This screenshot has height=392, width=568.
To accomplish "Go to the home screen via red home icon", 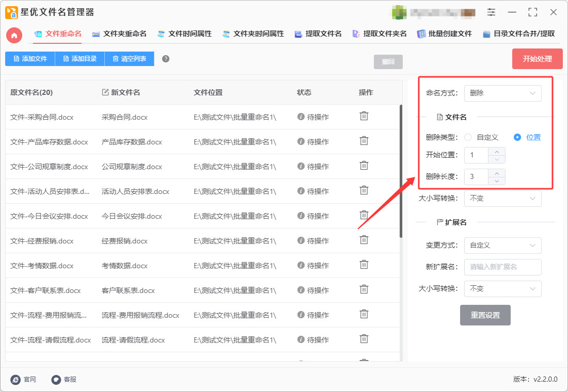I will tap(14, 36).
